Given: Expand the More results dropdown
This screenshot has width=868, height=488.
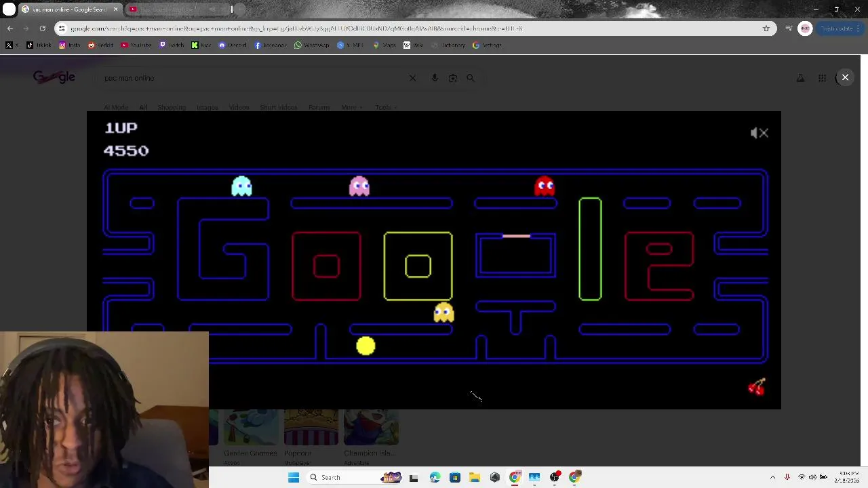Looking at the screenshot, I should pos(351,107).
